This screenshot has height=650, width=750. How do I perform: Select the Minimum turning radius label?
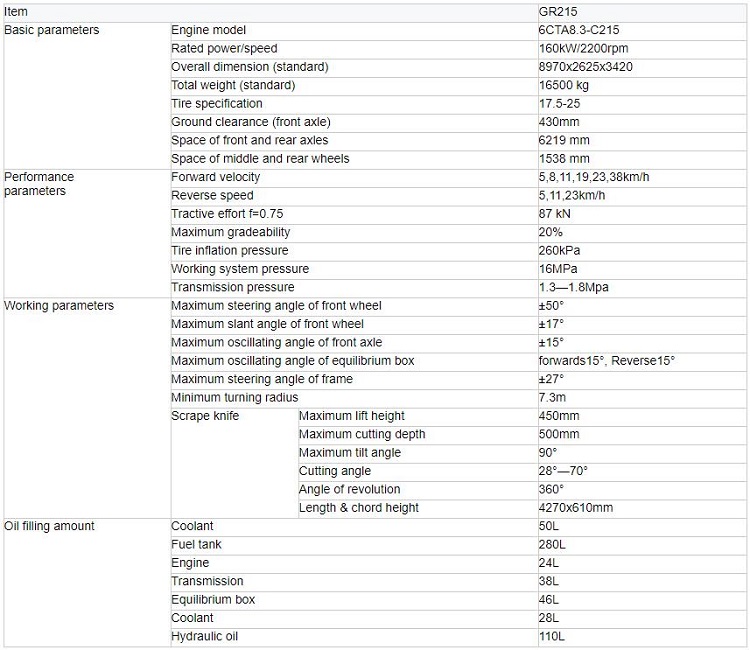[234, 397]
